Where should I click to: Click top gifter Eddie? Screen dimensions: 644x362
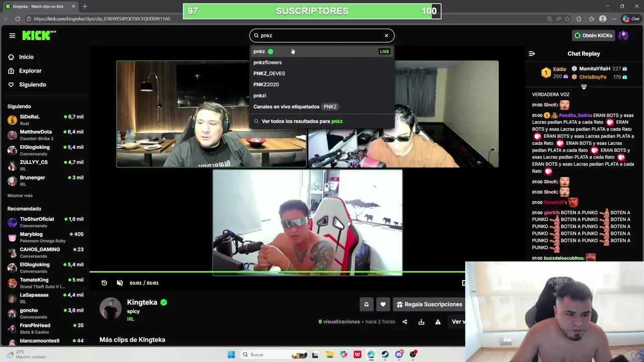coord(559,69)
